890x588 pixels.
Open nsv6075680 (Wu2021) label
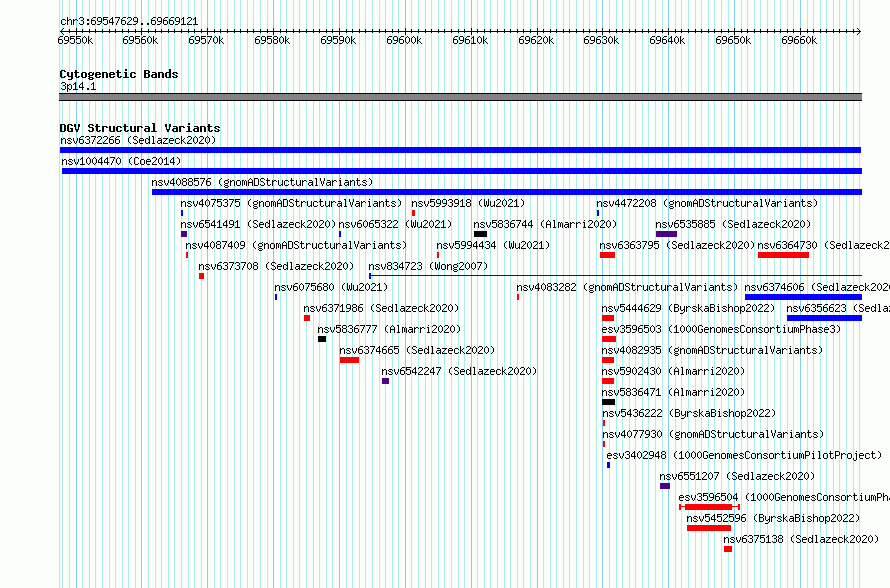(x=331, y=287)
